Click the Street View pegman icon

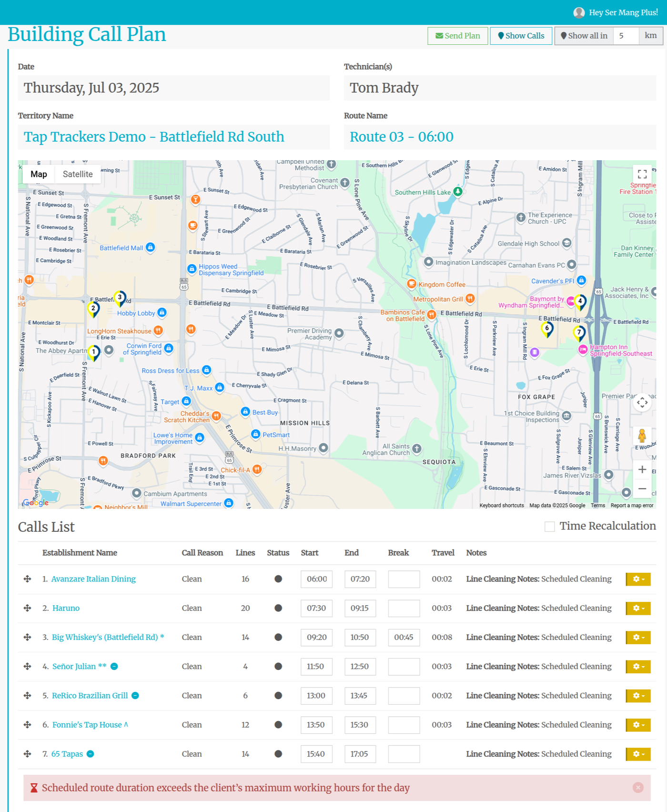click(x=642, y=436)
